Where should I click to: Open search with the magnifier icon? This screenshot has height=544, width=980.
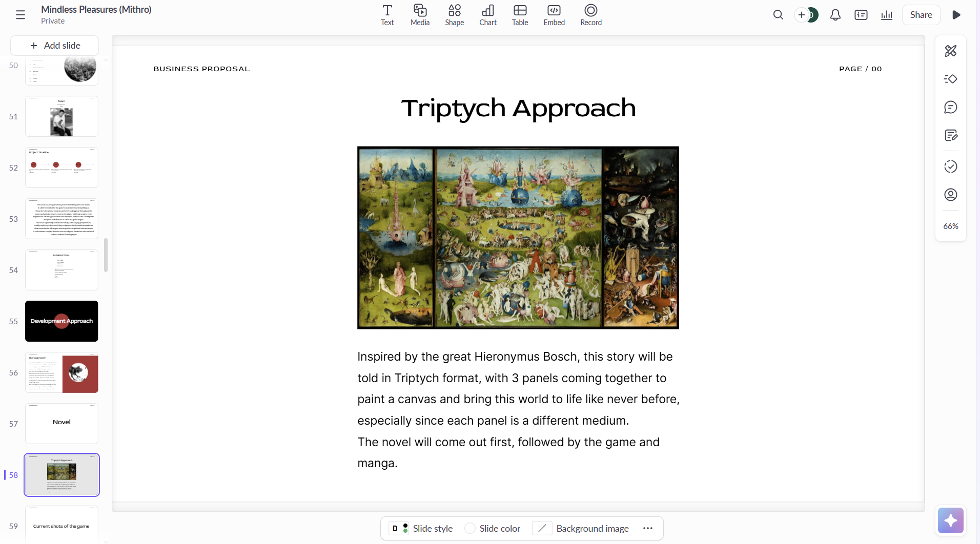tap(778, 15)
